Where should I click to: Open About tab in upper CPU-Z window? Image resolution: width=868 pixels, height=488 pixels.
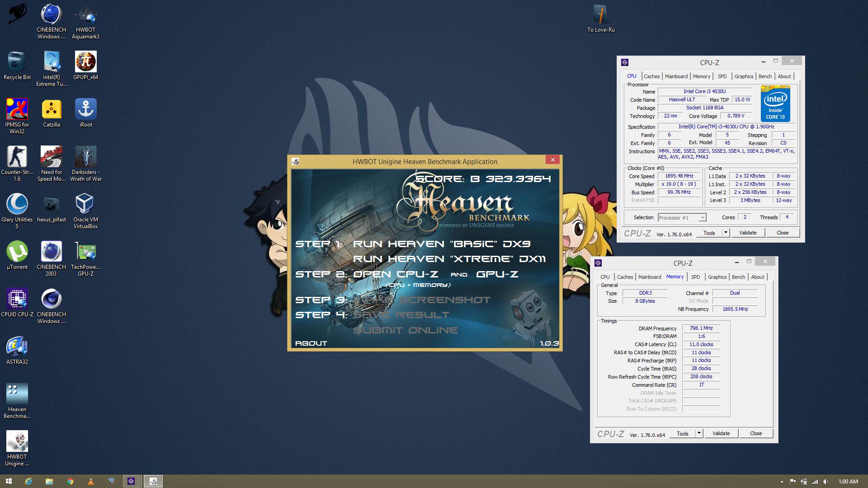coord(784,76)
